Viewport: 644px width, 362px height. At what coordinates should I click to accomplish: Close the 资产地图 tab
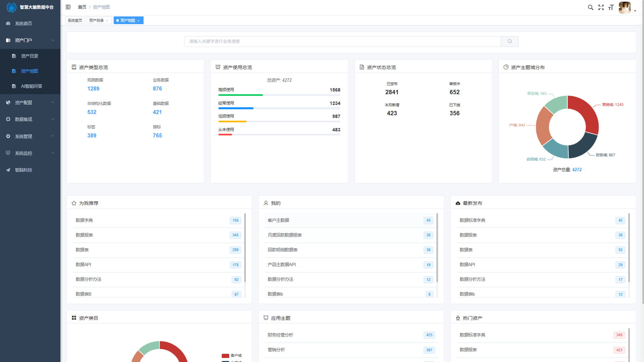[138, 21]
